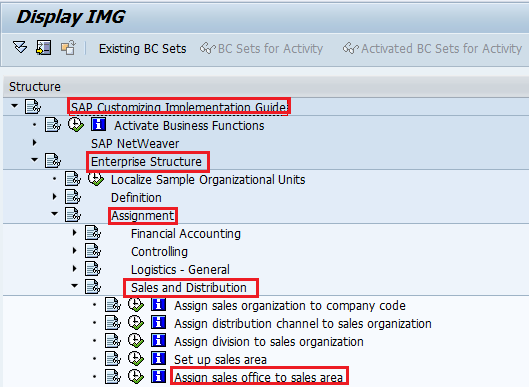Execute clock icon for Localize Sample Organizational Units
The width and height of the screenshot is (529, 387).
tap(96, 178)
